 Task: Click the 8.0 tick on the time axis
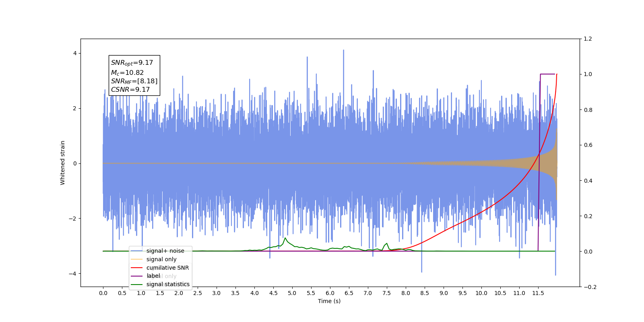pyautogui.click(x=406, y=293)
